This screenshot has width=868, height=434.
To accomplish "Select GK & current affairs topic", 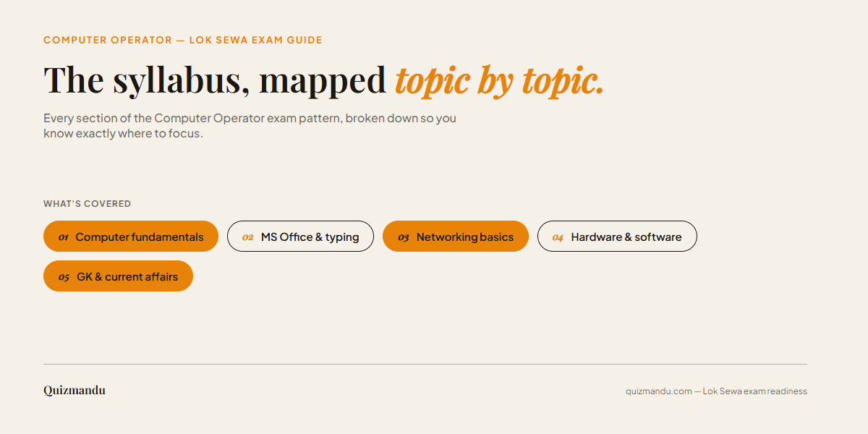I will tap(118, 276).
